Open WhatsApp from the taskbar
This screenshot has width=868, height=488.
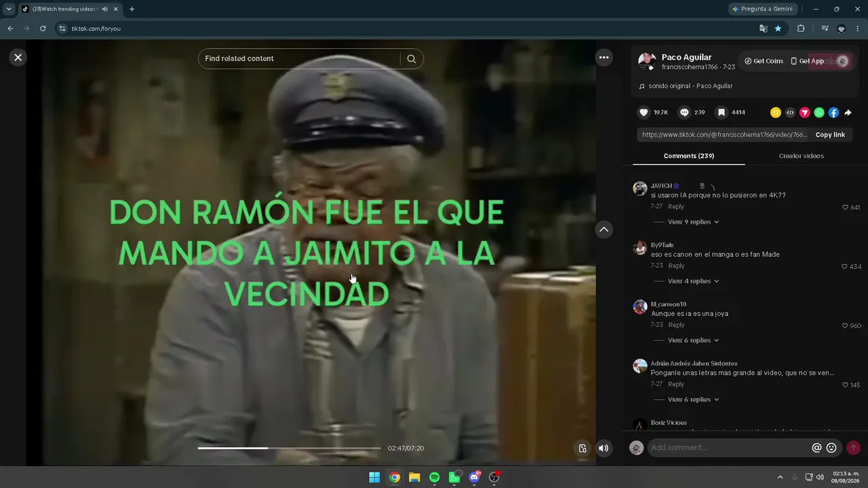454,477
